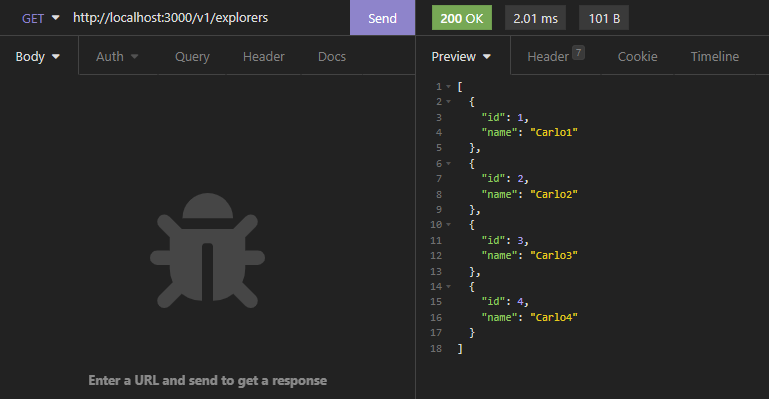Click the request URL field
The height and width of the screenshot is (399, 769).
(208, 18)
